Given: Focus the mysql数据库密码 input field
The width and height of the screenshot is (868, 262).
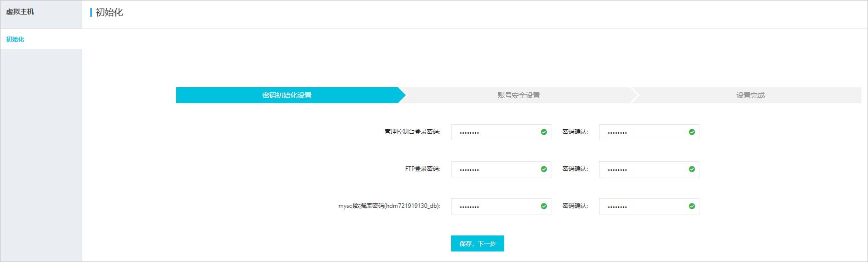Looking at the screenshot, I should 494,206.
